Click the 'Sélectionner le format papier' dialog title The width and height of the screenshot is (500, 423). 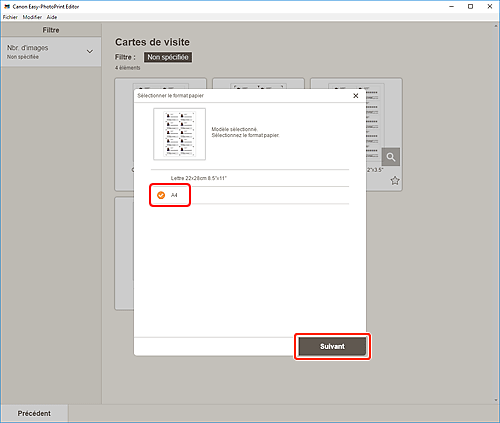(170, 96)
